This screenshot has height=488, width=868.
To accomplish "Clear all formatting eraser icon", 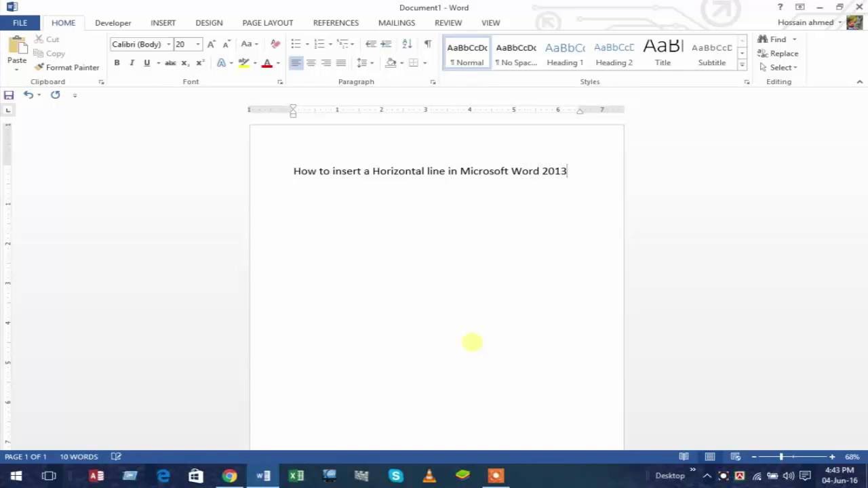I will click(x=275, y=44).
